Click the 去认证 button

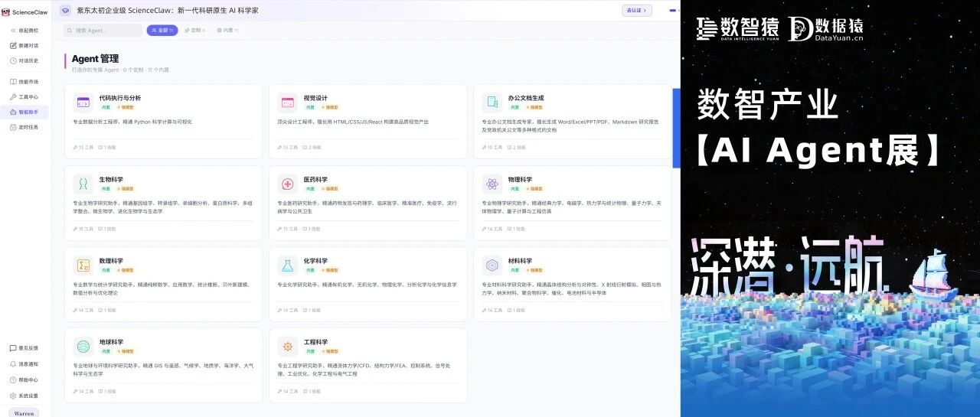(x=637, y=11)
